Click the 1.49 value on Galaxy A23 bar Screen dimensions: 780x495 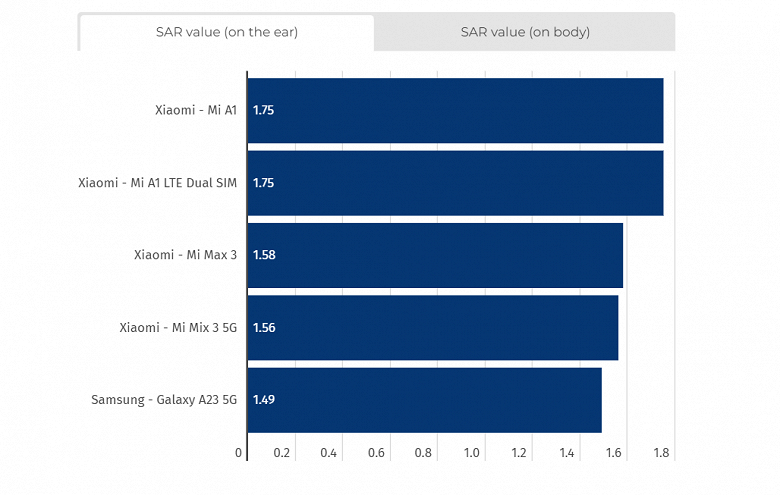264,399
